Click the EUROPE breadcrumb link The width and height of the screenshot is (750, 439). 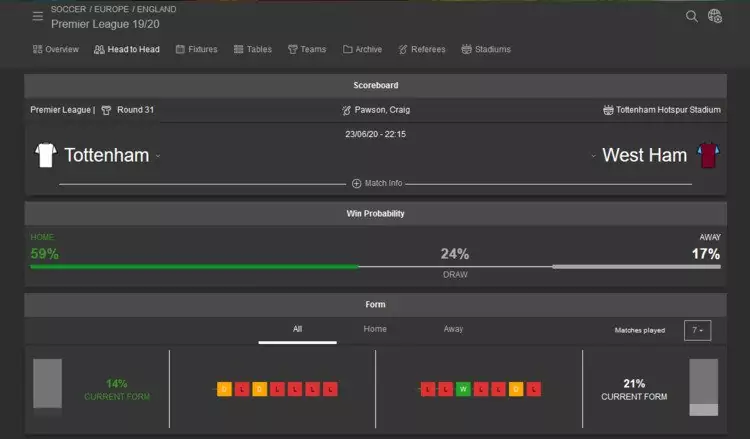[111, 9]
